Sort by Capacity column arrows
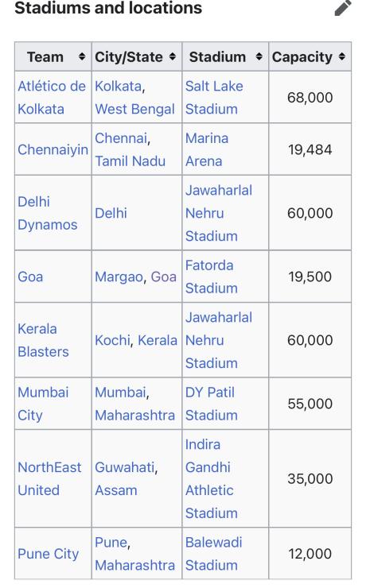Image resolution: width=366 pixels, height=588 pixels. [x=342, y=56]
